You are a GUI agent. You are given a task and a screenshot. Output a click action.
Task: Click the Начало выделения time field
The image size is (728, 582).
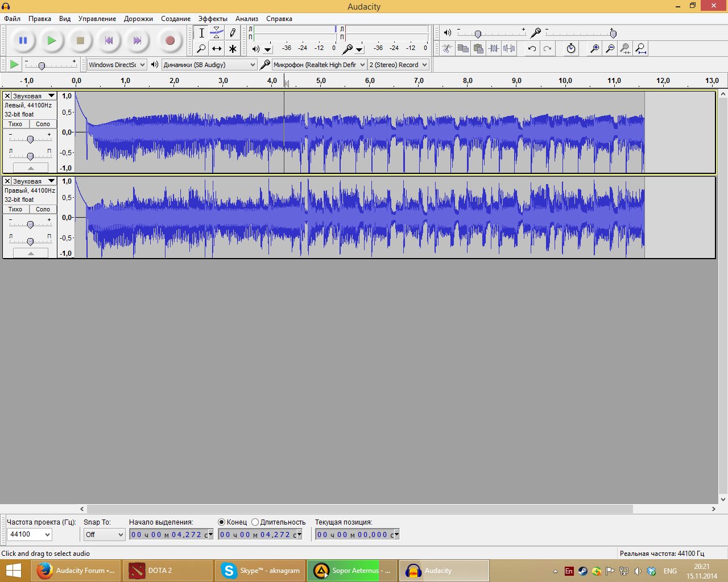(171, 535)
